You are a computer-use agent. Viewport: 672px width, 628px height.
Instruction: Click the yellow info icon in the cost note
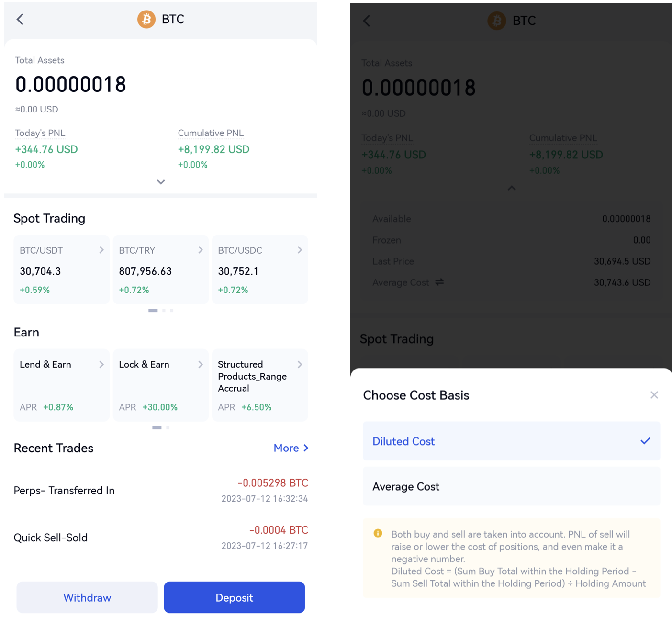point(378,533)
